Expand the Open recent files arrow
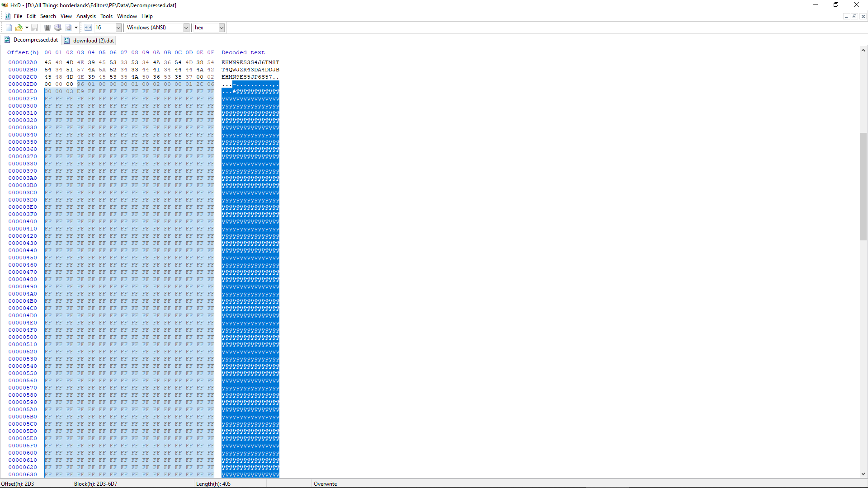The height and width of the screenshot is (488, 868). (x=27, y=28)
